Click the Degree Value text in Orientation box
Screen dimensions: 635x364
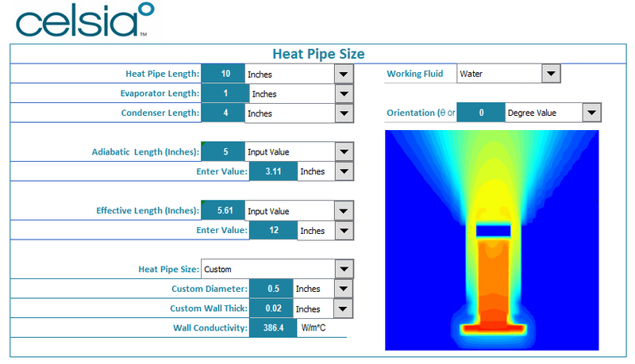[x=532, y=113]
